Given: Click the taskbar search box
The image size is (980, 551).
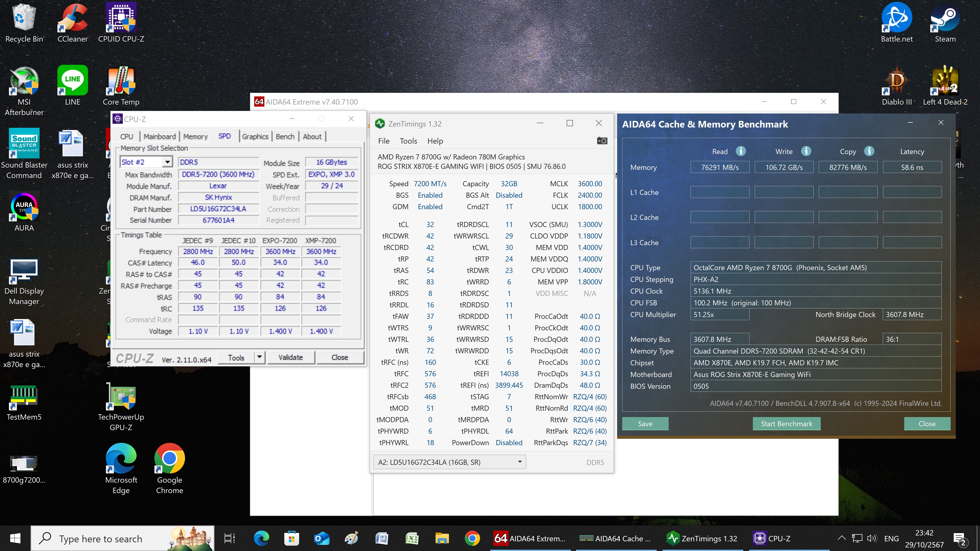Looking at the screenshot, I should [x=122, y=539].
